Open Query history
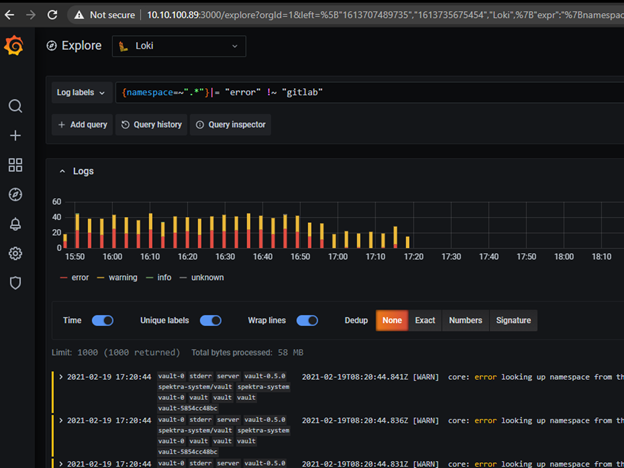Viewport: 624px width, 468px height. click(x=151, y=125)
